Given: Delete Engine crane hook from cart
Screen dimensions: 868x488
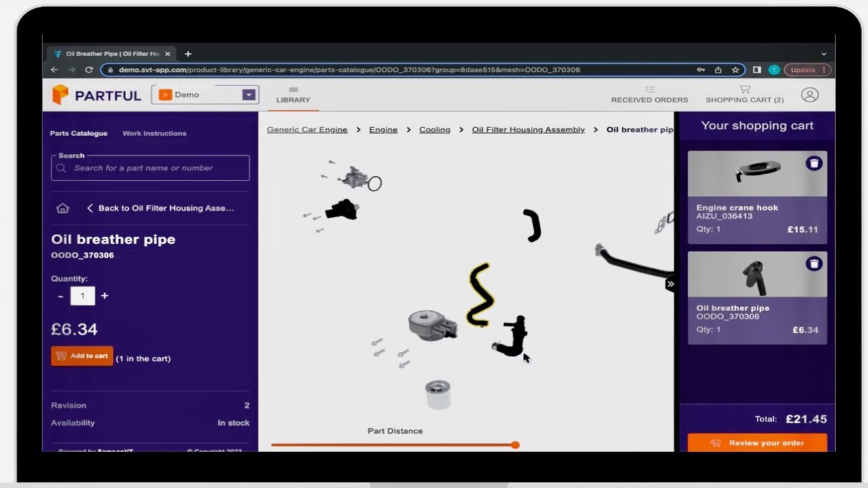Looking at the screenshot, I should [x=813, y=163].
